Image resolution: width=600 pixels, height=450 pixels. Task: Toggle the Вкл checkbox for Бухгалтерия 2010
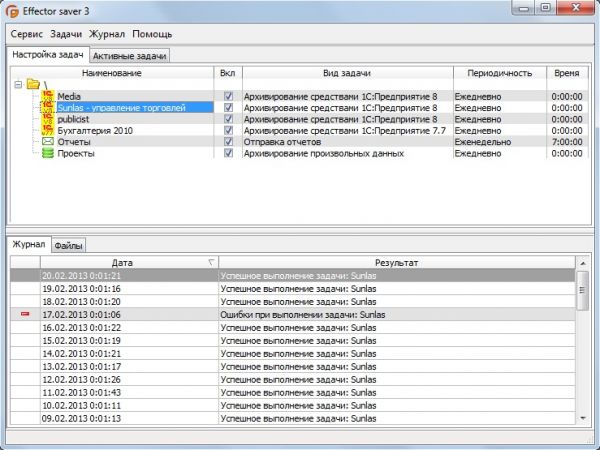click(228, 130)
